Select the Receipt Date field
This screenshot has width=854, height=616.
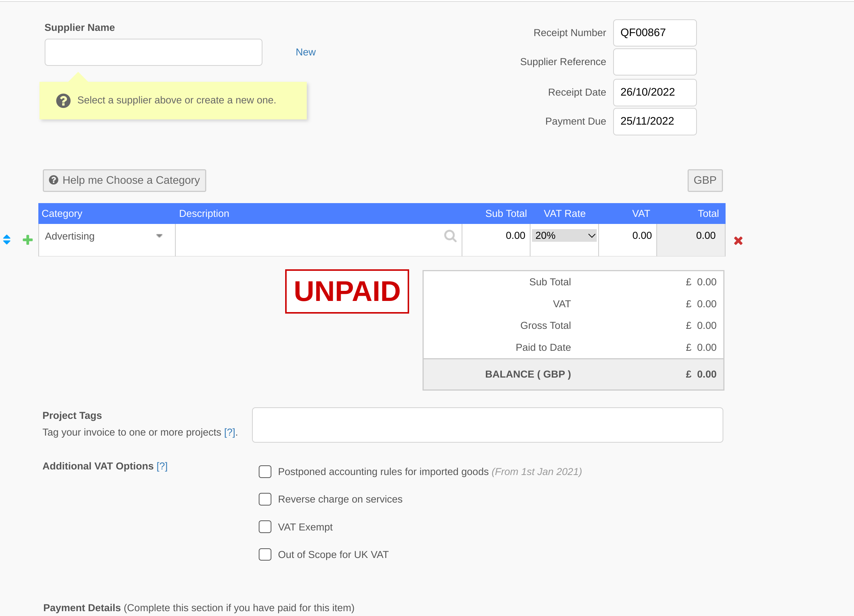pos(654,92)
